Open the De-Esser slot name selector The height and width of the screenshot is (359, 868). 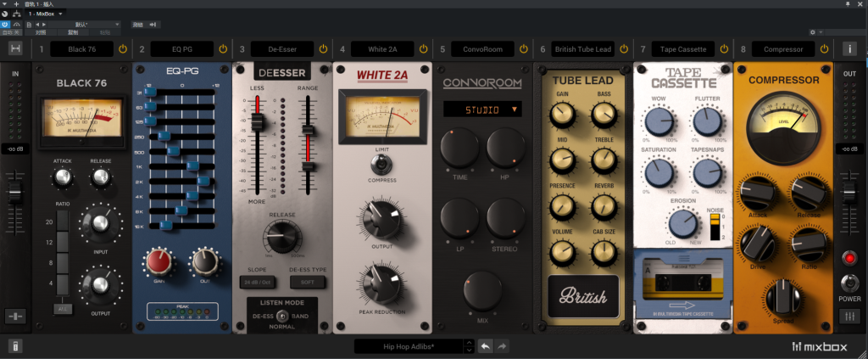[x=282, y=48]
